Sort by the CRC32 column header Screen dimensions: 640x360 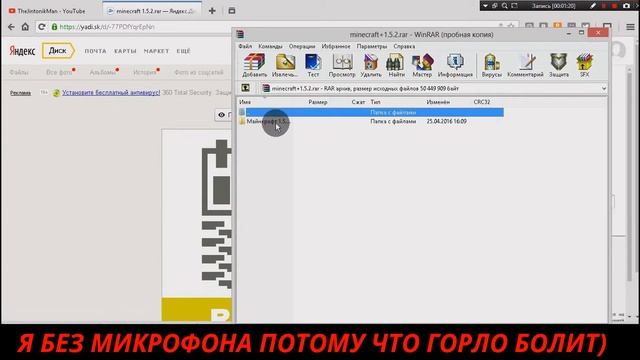tap(482, 102)
